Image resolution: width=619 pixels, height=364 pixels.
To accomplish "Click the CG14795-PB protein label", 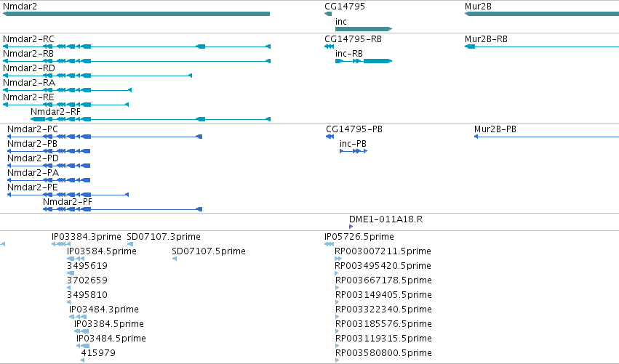I will (354, 129).
